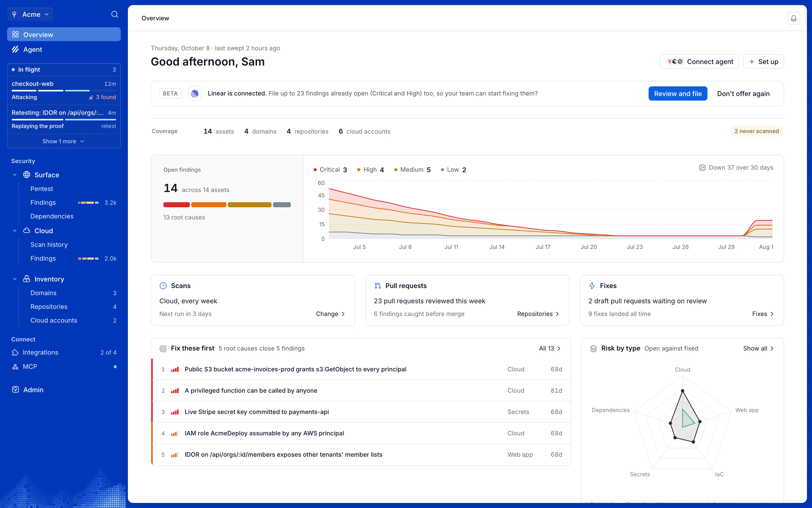812x508 pixels.
Task: Click the Risk by type layers icon
Action: (x=593, y=348)
